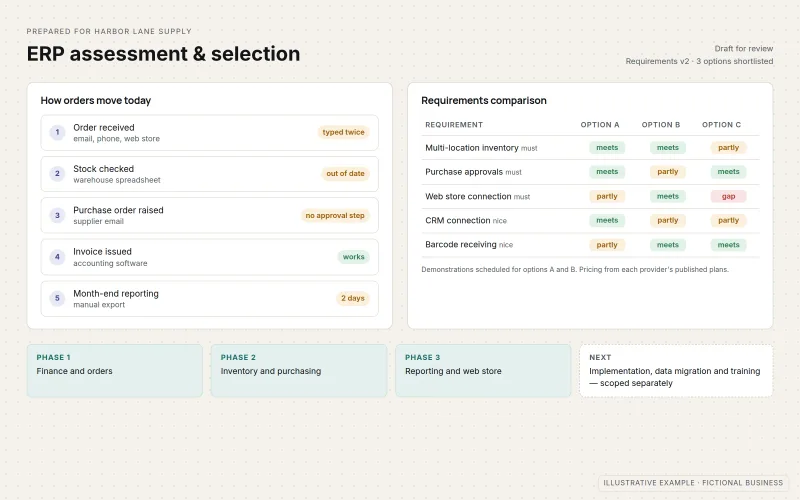The height and width of the screenshot is (500, 800).
Task: Click the 'REQUIREMENT' column header
Action: (x=454, y=124)
